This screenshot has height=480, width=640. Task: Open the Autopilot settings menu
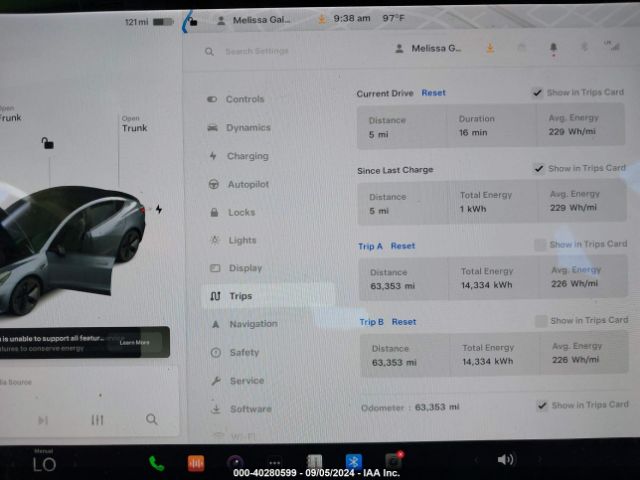(248, 184)
